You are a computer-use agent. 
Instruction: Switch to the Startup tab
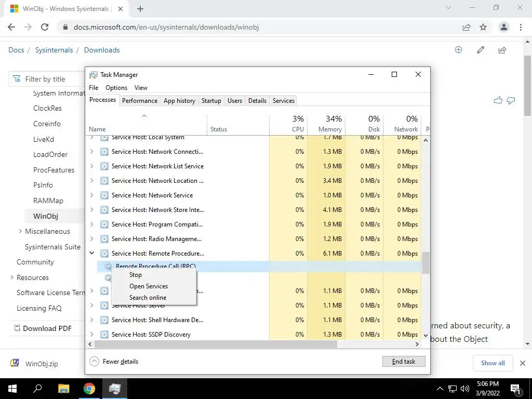211,101
